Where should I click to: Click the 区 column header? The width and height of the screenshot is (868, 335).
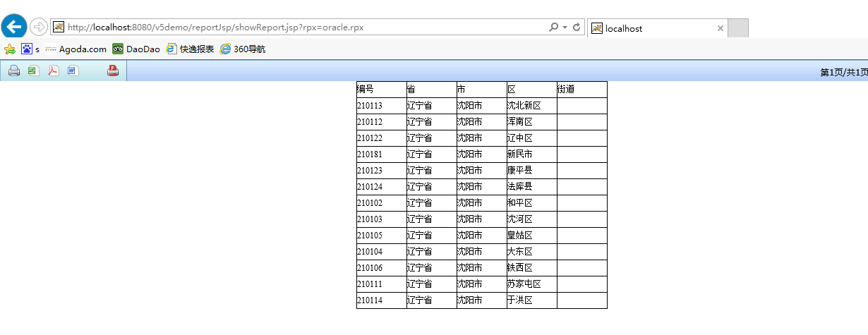pyautogui.click(x=532, y=90)
